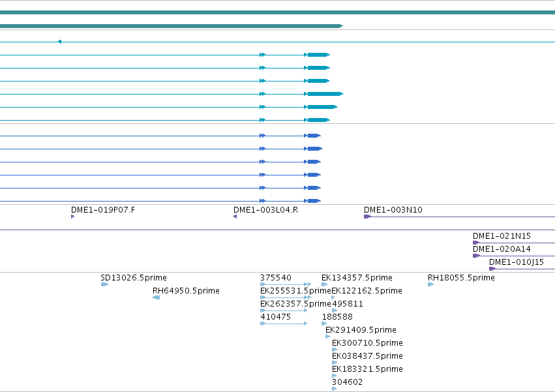Select the DME1-003L04.R clone label

tap(266, 210)
